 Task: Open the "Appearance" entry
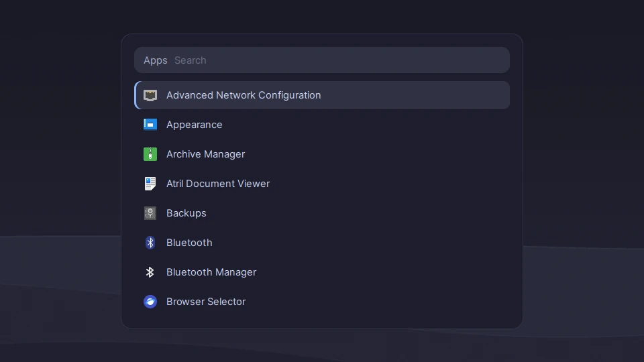[x=322, y=125]
